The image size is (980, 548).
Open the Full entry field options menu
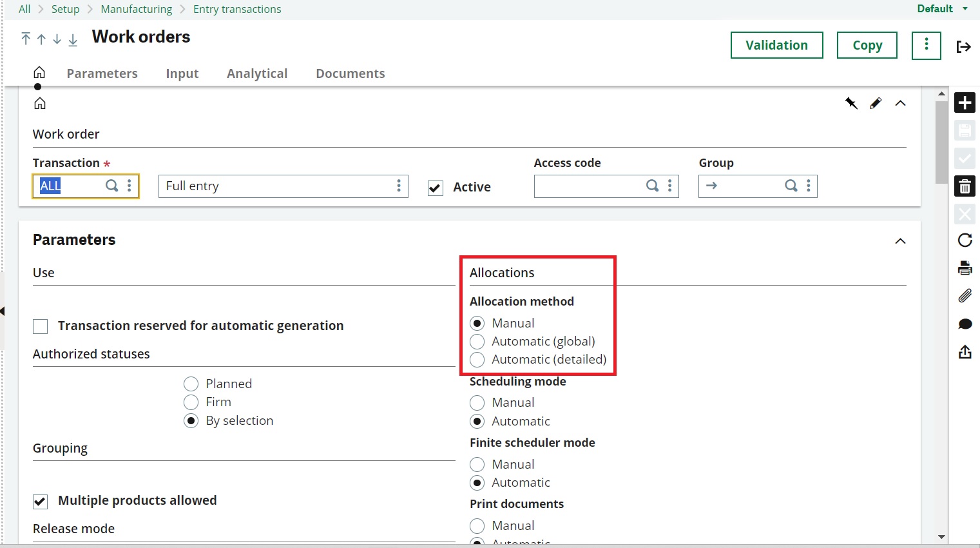399,186
